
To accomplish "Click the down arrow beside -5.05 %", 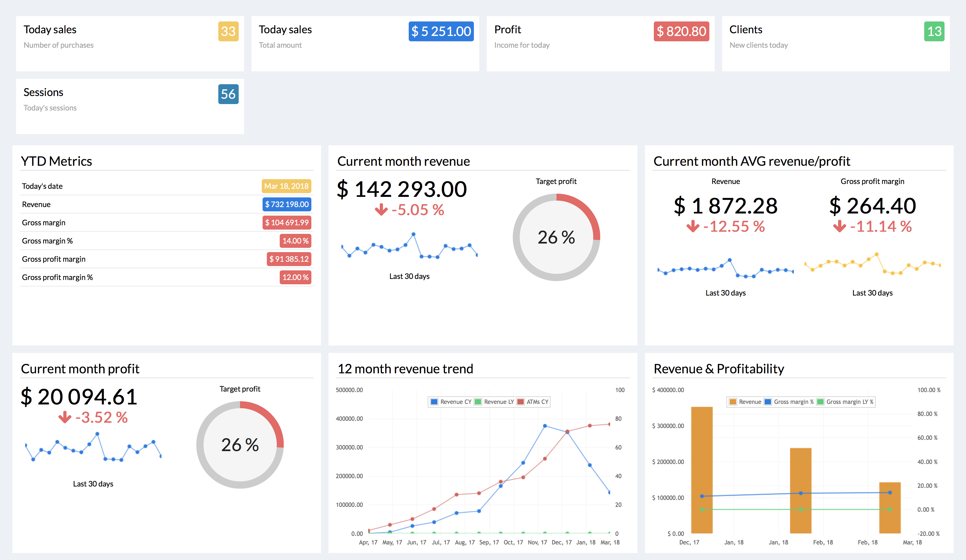I will click(381, 210).
